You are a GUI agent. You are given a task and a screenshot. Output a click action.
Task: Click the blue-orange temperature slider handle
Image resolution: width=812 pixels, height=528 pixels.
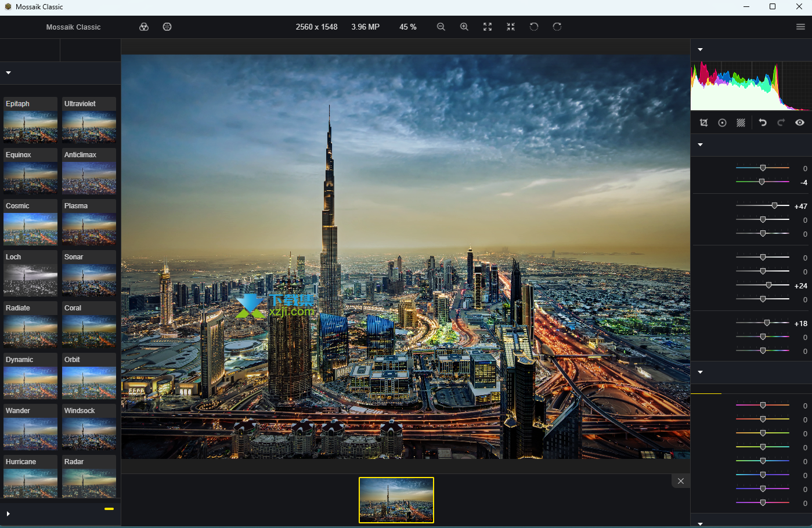point(763,168)
